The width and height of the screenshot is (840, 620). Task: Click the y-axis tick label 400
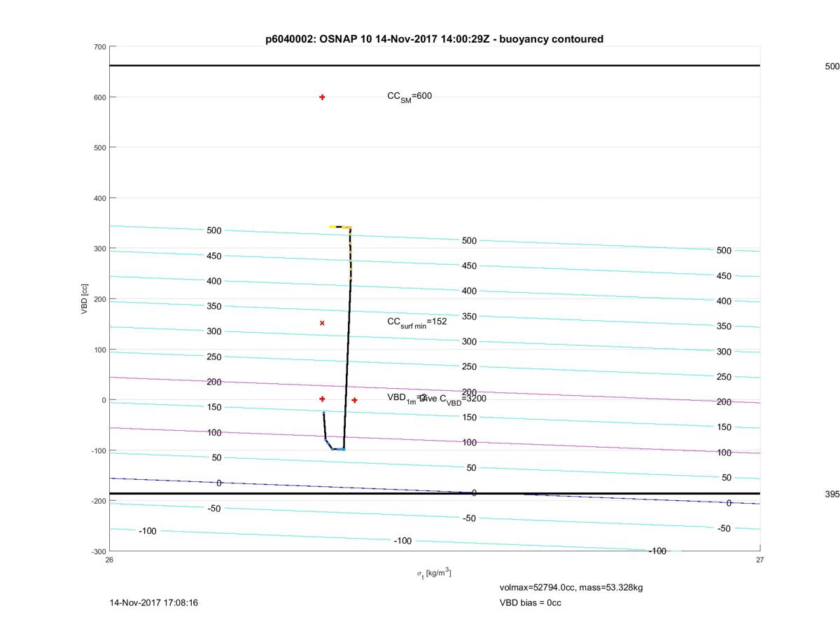[100, 198]
